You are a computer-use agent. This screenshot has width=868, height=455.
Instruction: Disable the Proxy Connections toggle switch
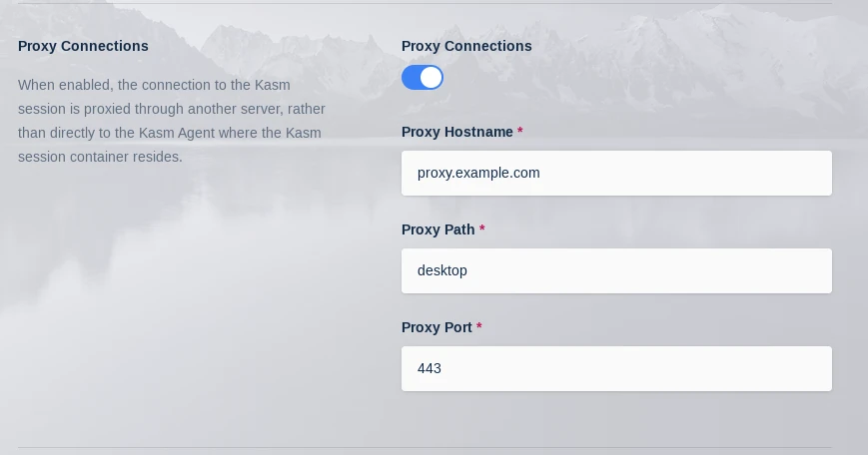(422, 78)
